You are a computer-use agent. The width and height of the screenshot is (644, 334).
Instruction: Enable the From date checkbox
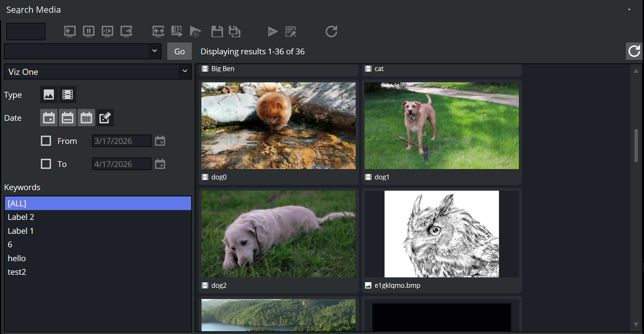click(46, 141)
